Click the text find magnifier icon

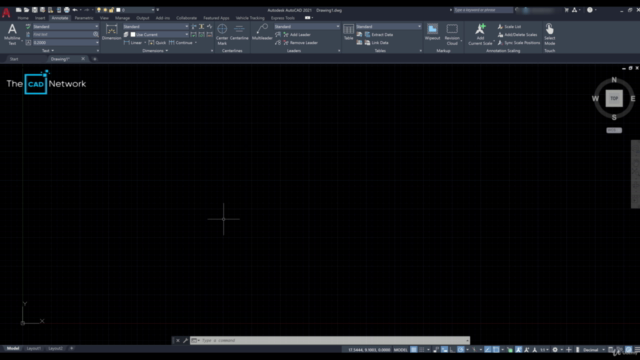[x=96, y=34]
